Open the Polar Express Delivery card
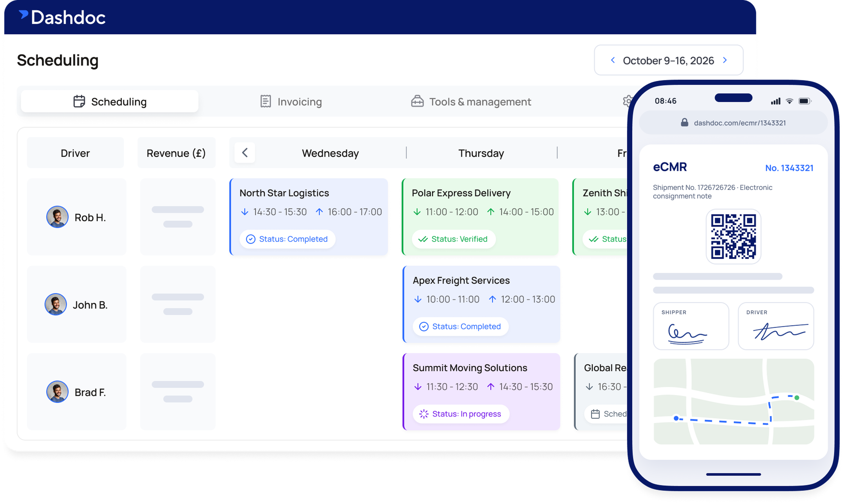Screen dimensions: 844x504 click(x=480, y=217)
